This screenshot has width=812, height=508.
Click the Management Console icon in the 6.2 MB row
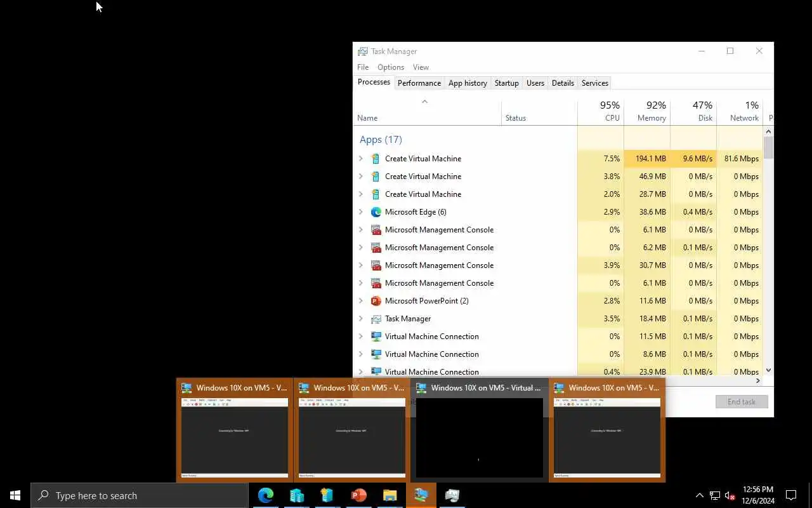(376, 248)
